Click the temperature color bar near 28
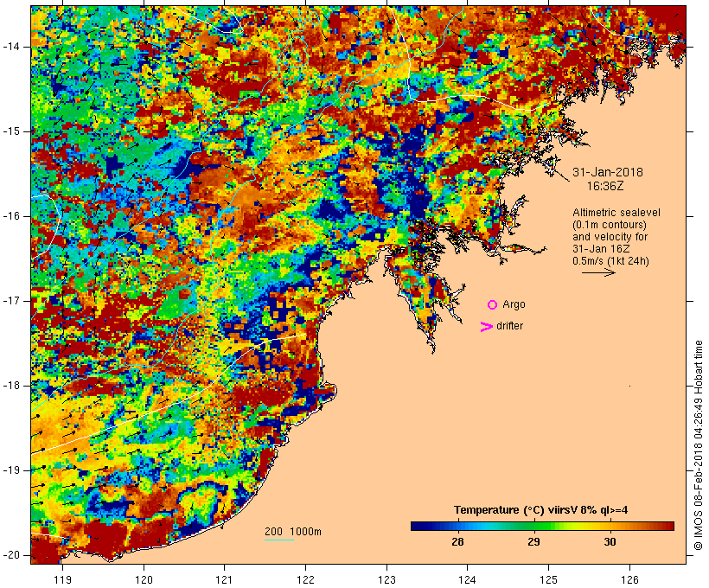The image size is (709, 588). pos(458,526)
